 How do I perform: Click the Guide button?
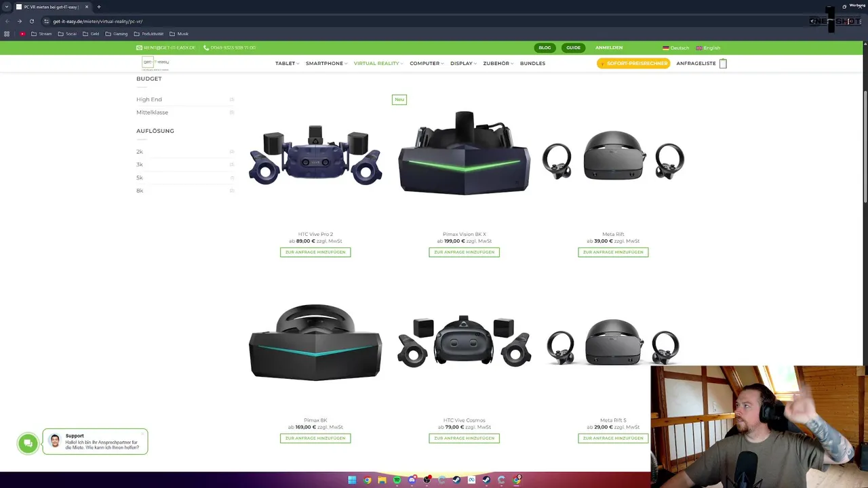click(574, 48)
